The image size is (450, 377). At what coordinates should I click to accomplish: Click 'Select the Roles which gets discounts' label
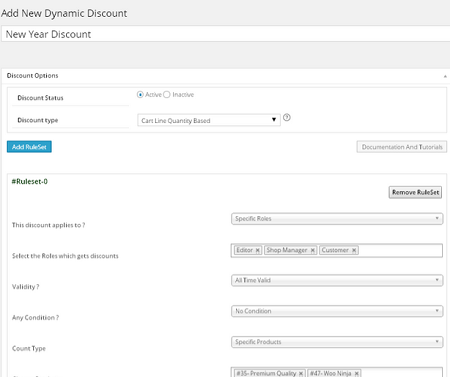coord(65,256)
